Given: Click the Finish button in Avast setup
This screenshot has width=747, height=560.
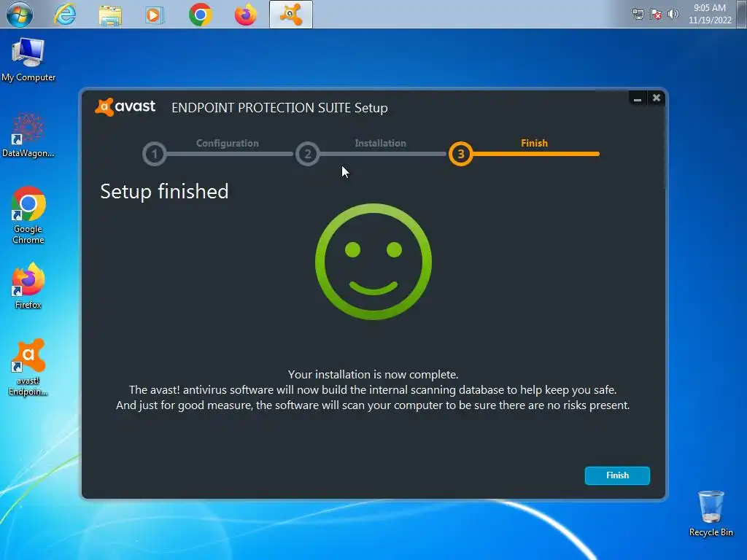Looking at the screenshot, I should pos(617,475).
